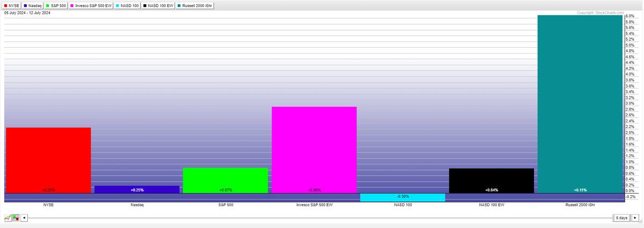Toggle the NASD 100 legend button
The height and width of the screenshot is (228, 644).
[127, 5]
